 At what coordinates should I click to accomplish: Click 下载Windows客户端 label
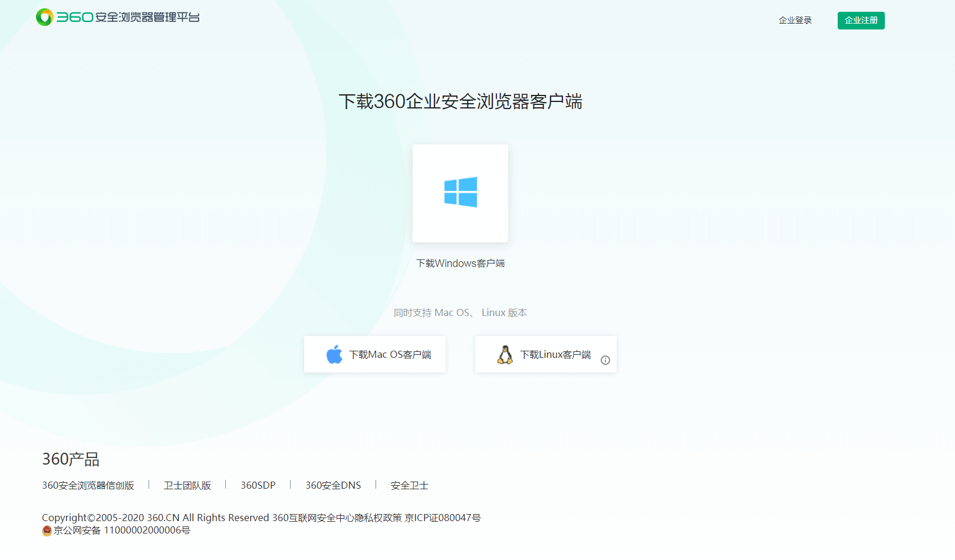(x=460, y=263)
